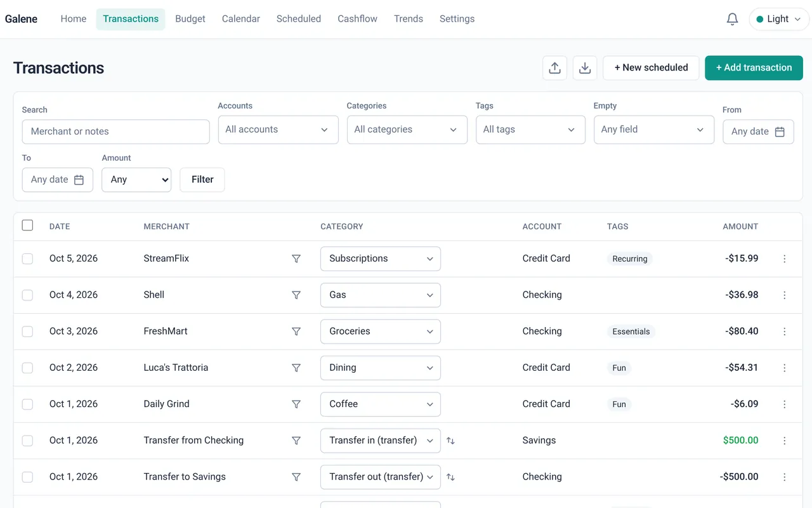Go to the Home tab

coord(74,19)
